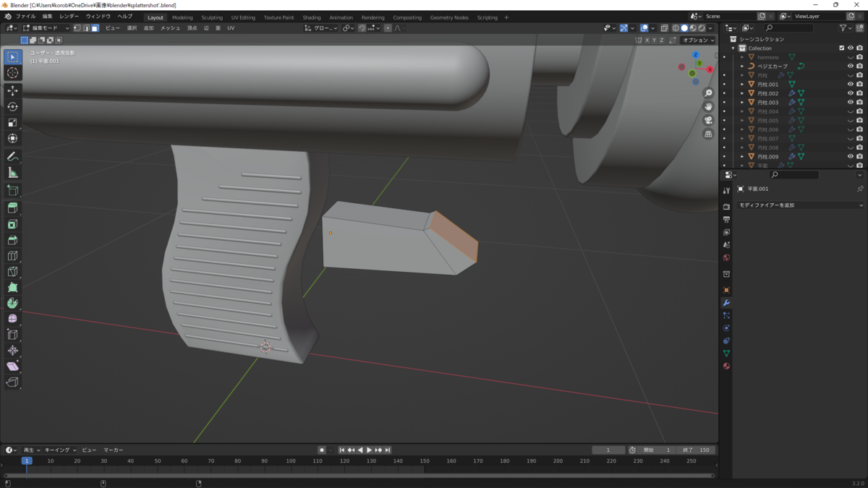
Task: Open the マーカー timeline menu
Action: coord(113,450)
